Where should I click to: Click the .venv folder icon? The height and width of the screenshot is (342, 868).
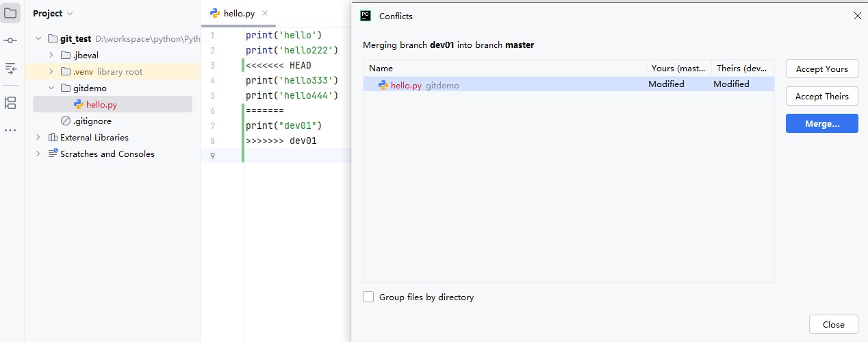point(66,71)
